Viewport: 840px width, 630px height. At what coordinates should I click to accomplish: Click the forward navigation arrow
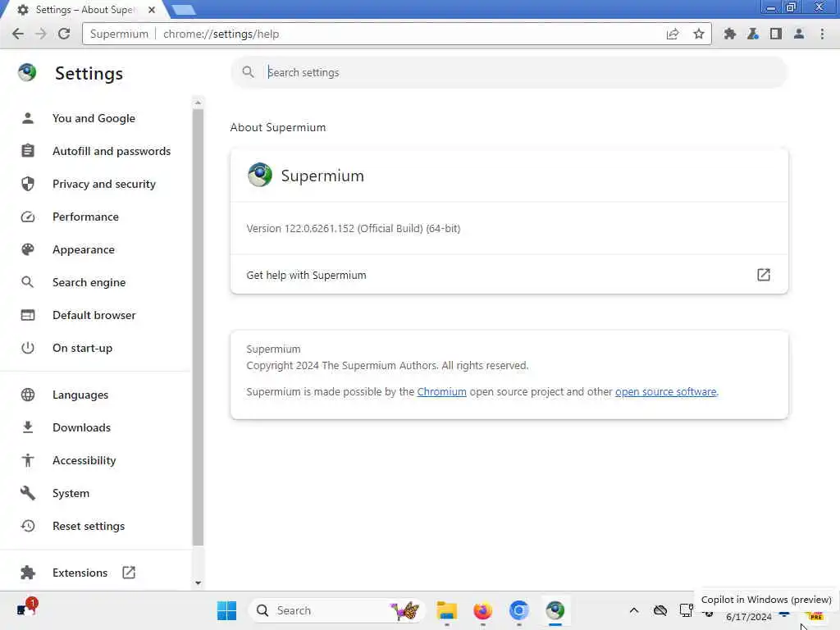pos(41,34)
